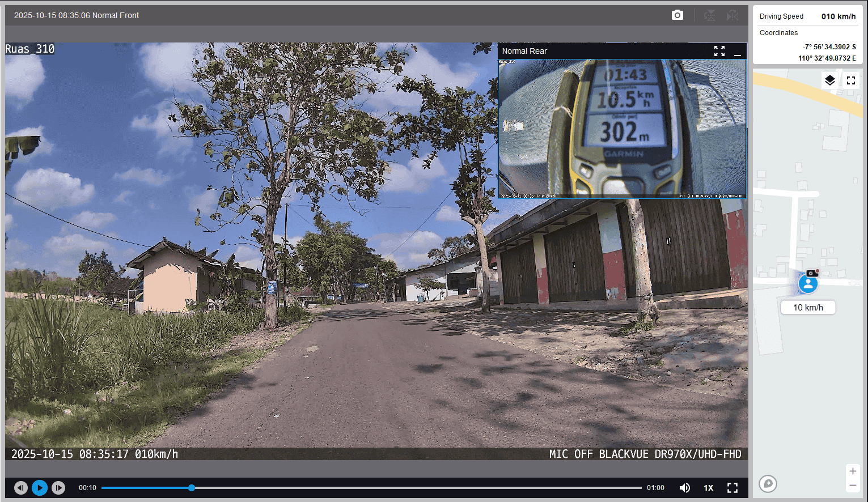
Task: Expand the map to fullscreen
Action: coord(850,80)
